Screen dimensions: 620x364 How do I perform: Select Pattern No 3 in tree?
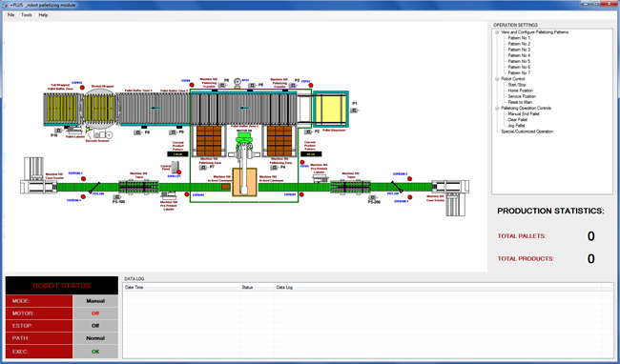pos(519,50)
